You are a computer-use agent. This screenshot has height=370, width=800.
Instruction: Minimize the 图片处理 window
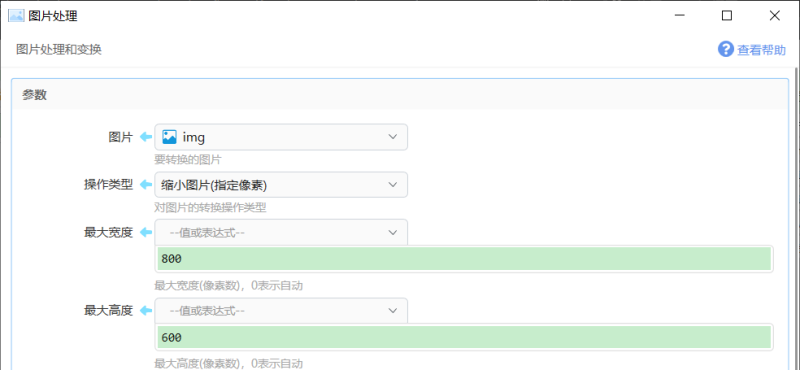(x=679, y=16)
